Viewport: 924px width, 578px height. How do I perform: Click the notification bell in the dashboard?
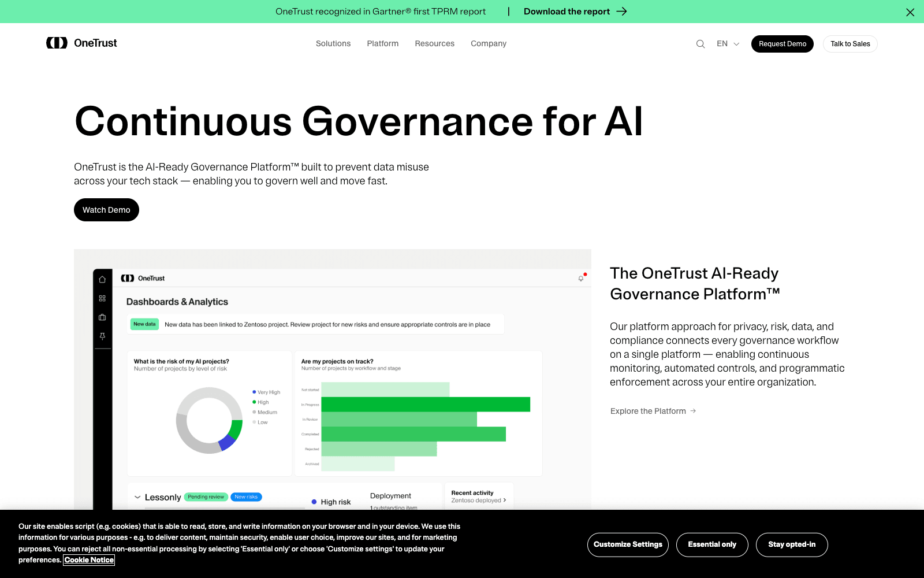pos(581,279)
